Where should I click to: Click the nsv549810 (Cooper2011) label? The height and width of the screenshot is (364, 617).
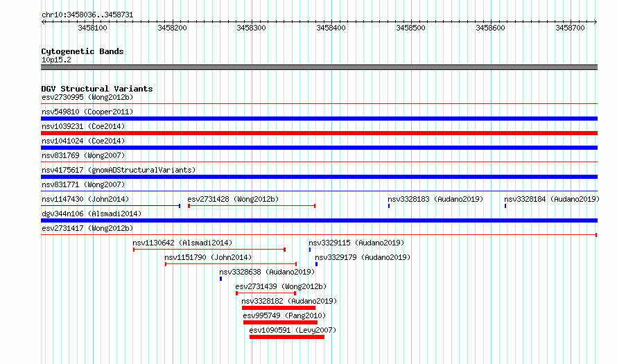87,112
